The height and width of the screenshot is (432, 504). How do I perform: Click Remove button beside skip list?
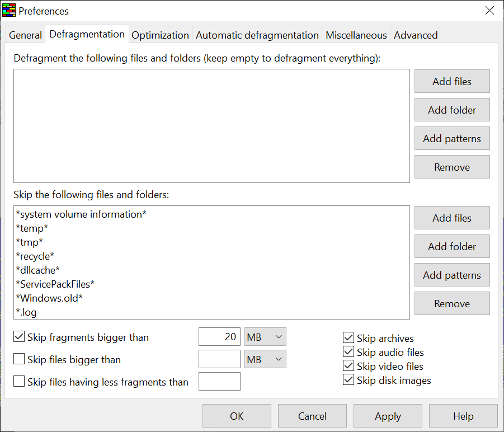click(452, 304)
